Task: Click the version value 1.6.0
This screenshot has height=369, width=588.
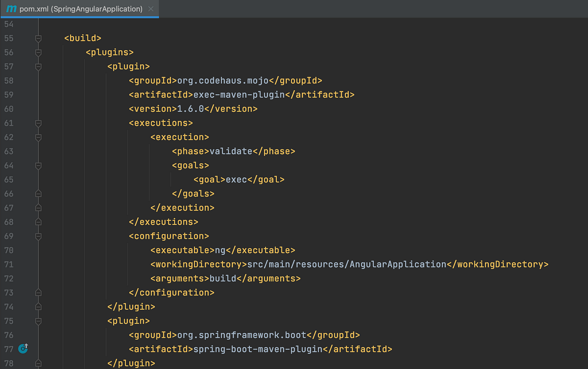Action: point(190,109)
